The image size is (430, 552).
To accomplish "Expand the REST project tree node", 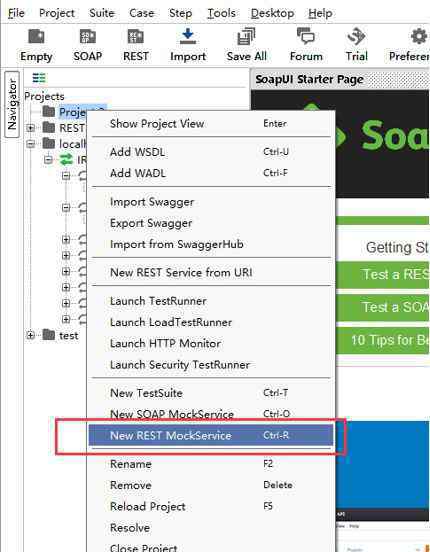I will click(31, 128).
